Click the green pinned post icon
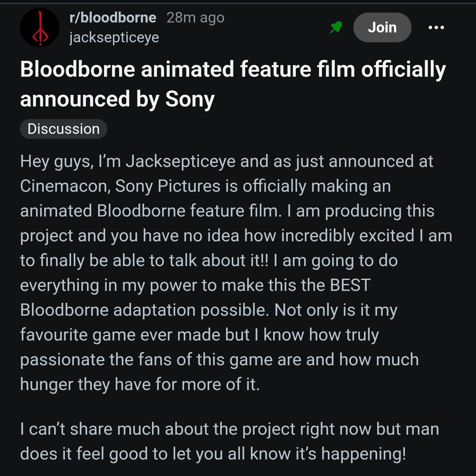 point(336,27)
